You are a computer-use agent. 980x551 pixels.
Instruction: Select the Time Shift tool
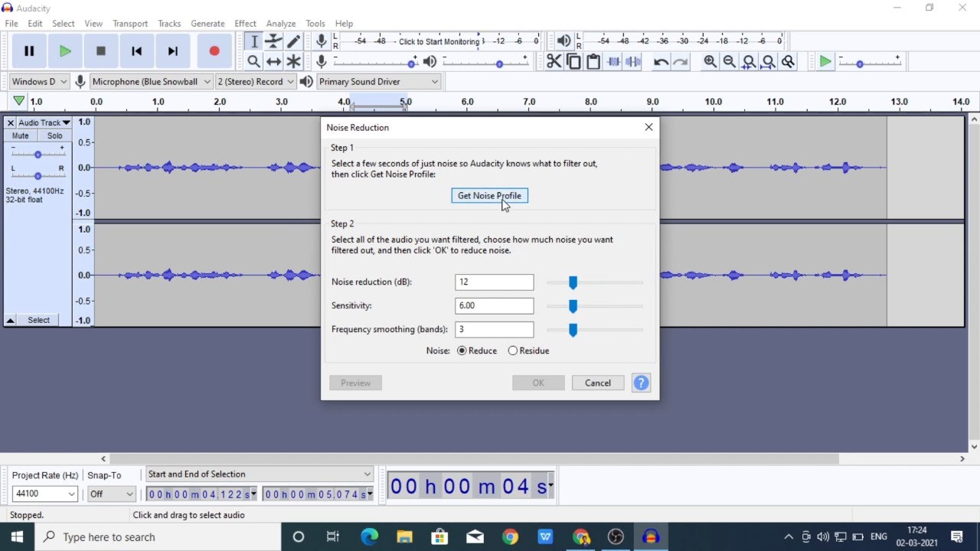273,62
